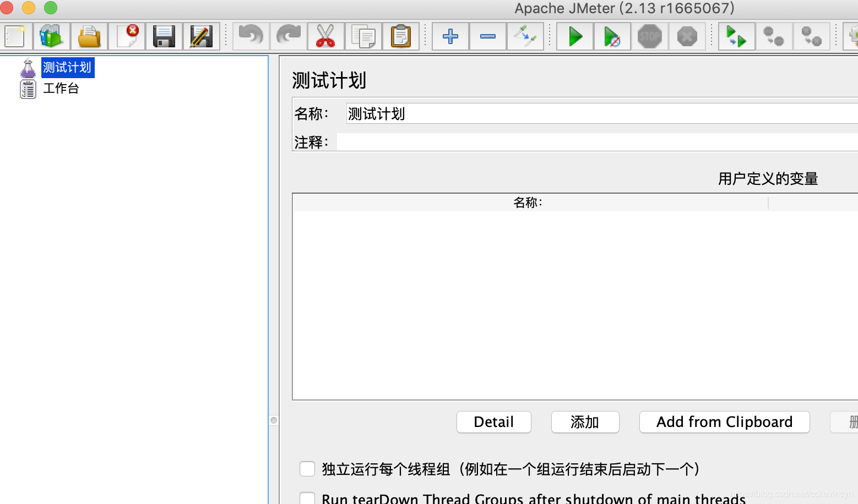
Task: Click the green macOS zoom window button
Action: 51,8
